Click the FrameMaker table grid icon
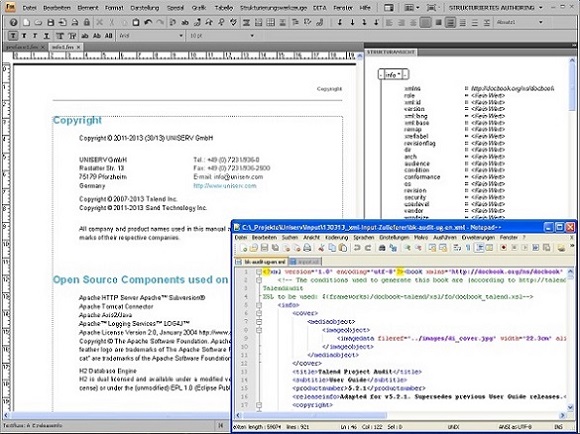 point(270,23)
